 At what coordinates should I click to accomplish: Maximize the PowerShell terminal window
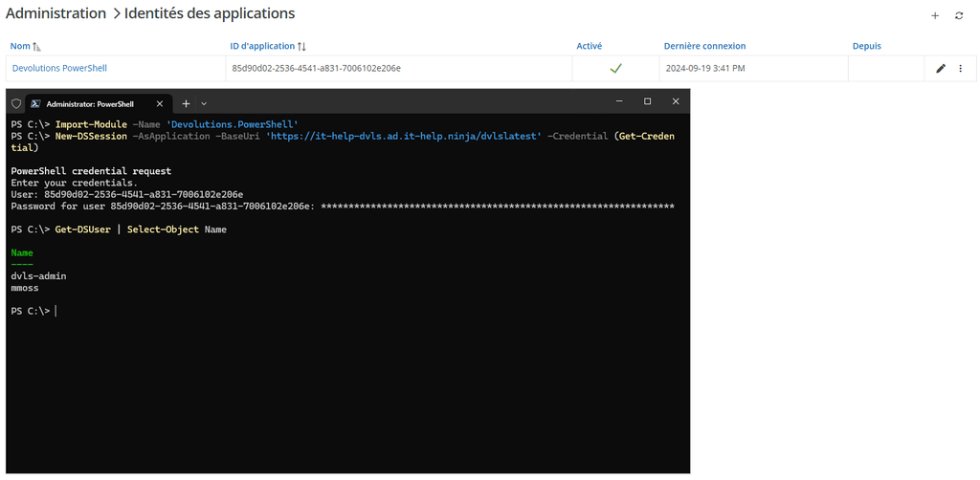(x=648, y=101)
